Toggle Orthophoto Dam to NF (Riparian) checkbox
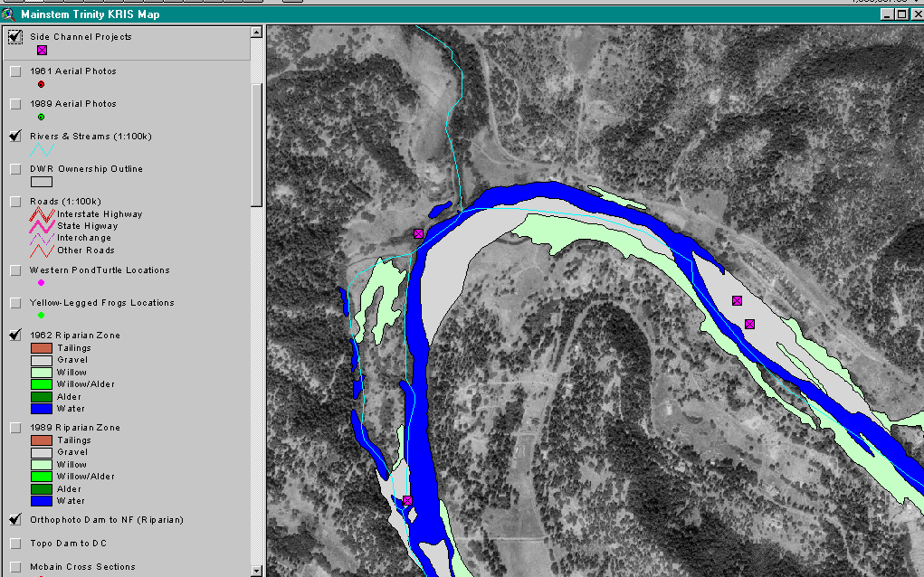The image size is (924, 577). point(16,520)
